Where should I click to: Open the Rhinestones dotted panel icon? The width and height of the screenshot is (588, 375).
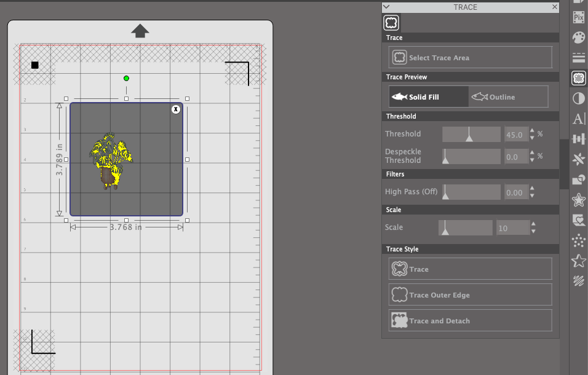[579, 240]
